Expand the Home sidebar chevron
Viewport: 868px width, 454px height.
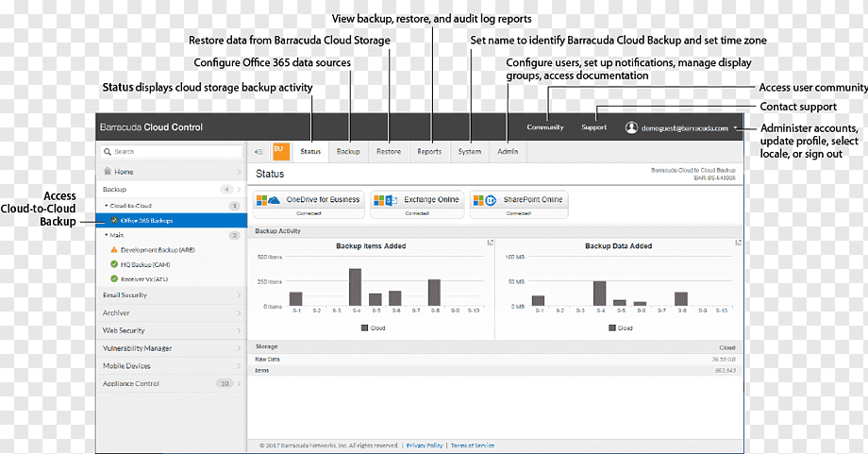coord(239,172)
